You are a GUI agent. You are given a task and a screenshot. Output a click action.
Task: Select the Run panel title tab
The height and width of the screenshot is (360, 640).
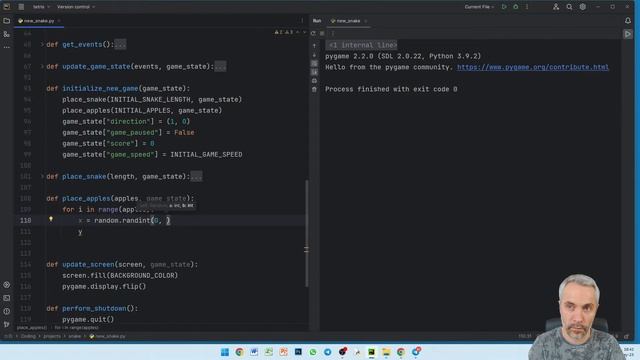click(317, 20)
